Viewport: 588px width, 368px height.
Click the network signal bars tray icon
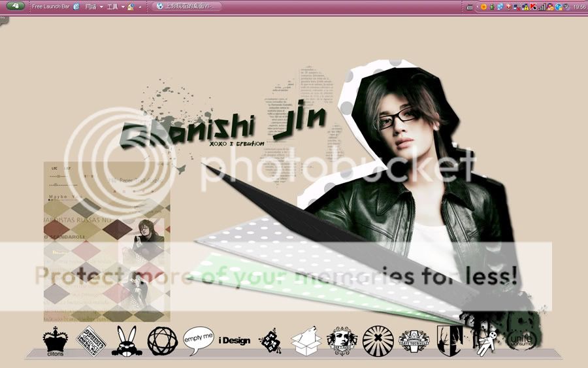pyautogui.click(x=542, y=7)
